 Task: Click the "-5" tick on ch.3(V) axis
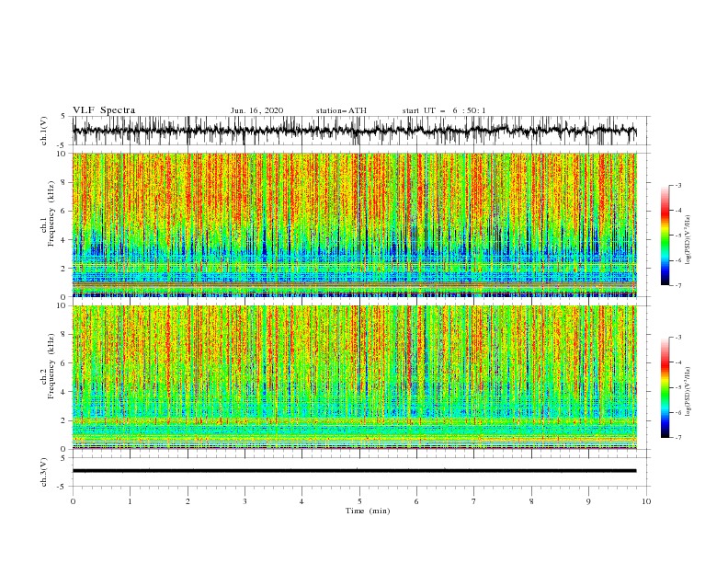[x=63, y=487]
